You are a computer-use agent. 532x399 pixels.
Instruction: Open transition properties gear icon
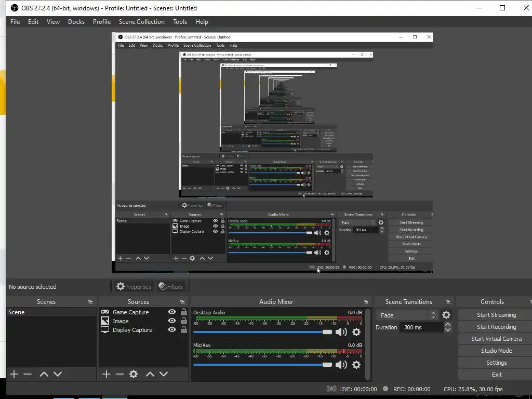[x=446, y=315]
